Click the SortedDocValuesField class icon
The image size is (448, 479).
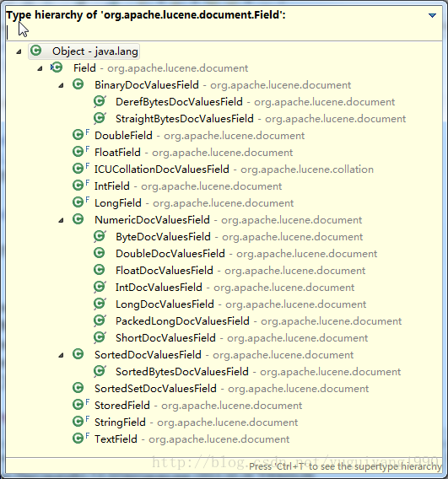coord(78,354)
